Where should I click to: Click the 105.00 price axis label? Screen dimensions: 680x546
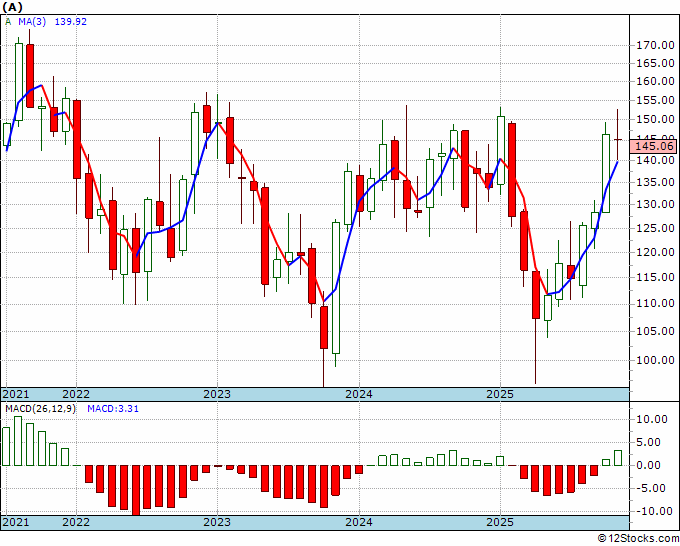655,331
